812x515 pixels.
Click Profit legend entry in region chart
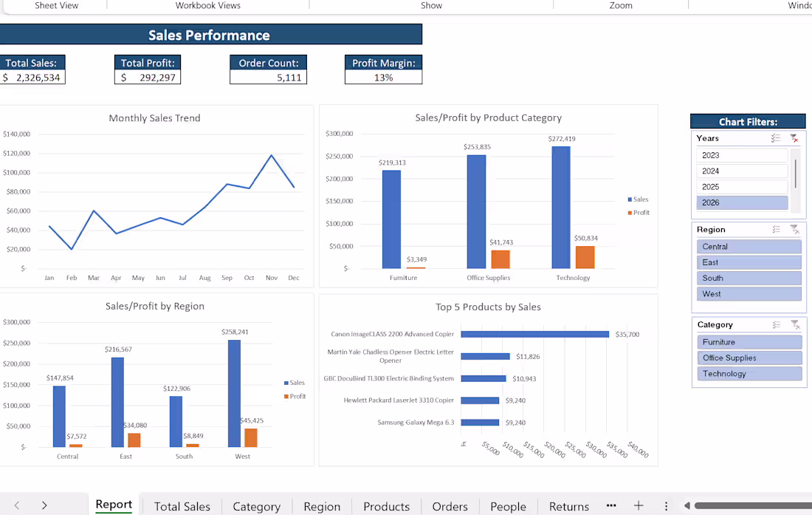click(x=295, y=396)
